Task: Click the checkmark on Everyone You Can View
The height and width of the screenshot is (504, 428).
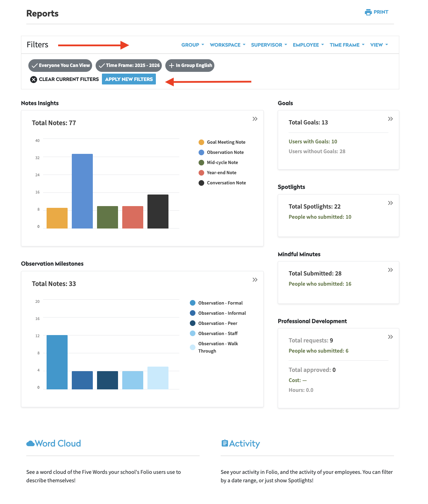Action: (x=34, y=66)
